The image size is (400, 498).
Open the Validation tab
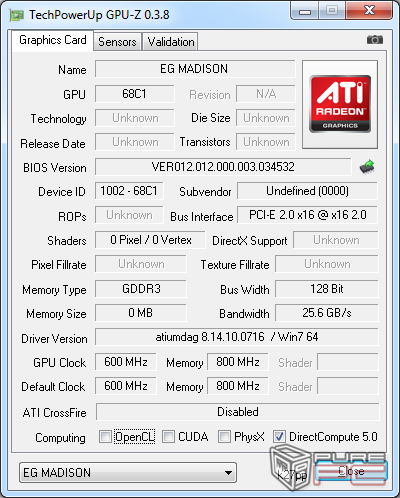tap(171, 42)
